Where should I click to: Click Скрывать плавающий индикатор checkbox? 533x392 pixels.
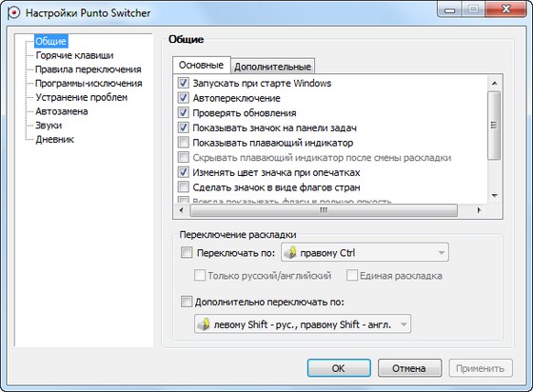point(183,157)
